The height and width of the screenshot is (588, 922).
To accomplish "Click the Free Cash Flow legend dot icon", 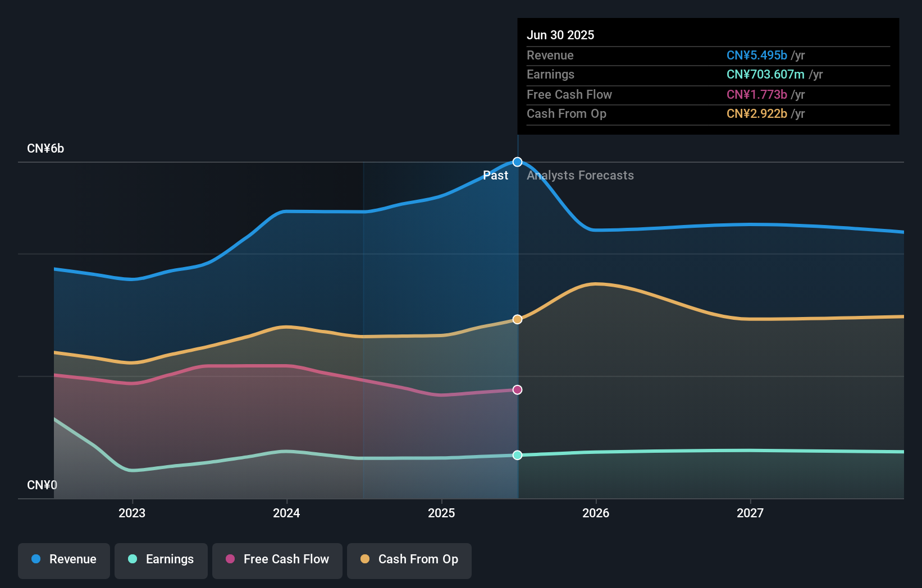I will (229, 559).
